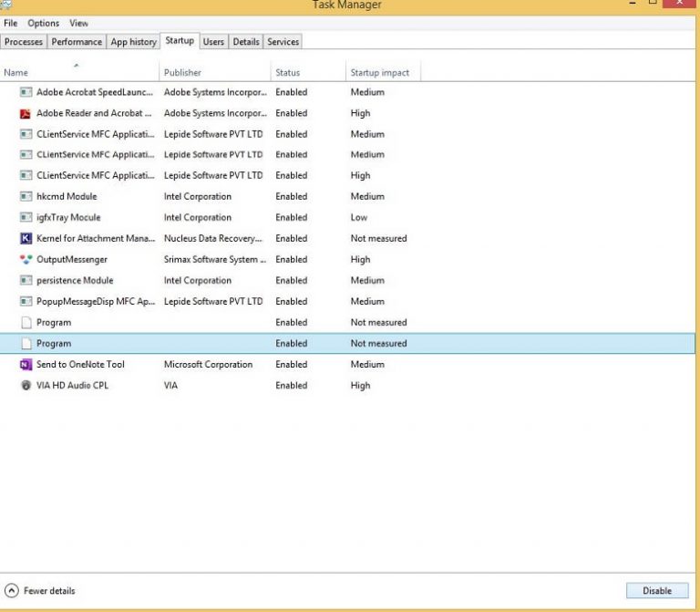
Task: Select the Startup tab
Action: point(180,41)
